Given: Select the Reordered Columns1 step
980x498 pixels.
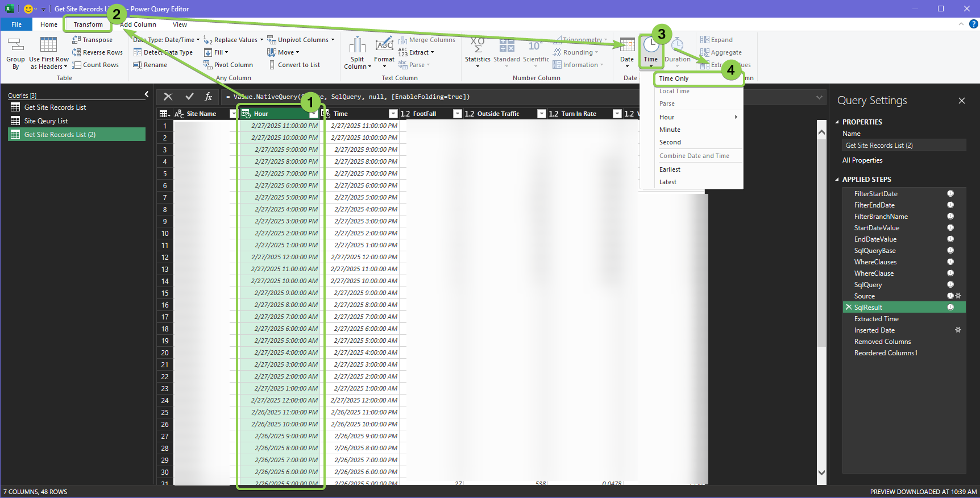Looking at the screenshot, I should point(904,353).
